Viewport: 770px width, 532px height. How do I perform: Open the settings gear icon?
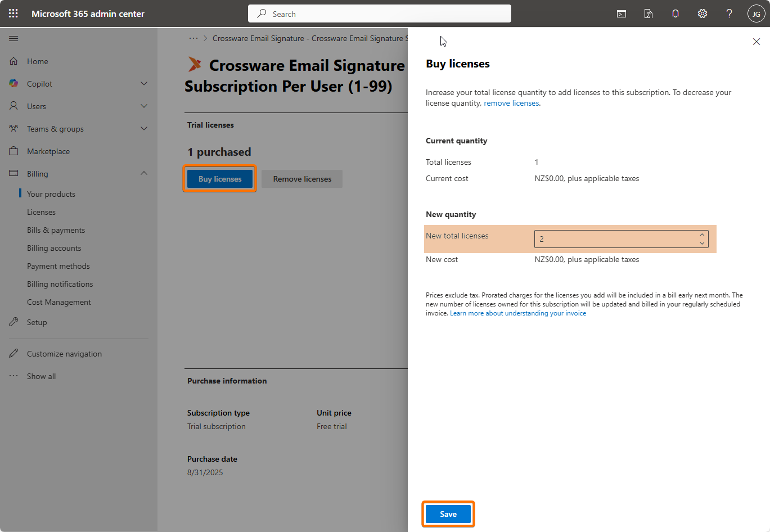[x=703, y=13]
